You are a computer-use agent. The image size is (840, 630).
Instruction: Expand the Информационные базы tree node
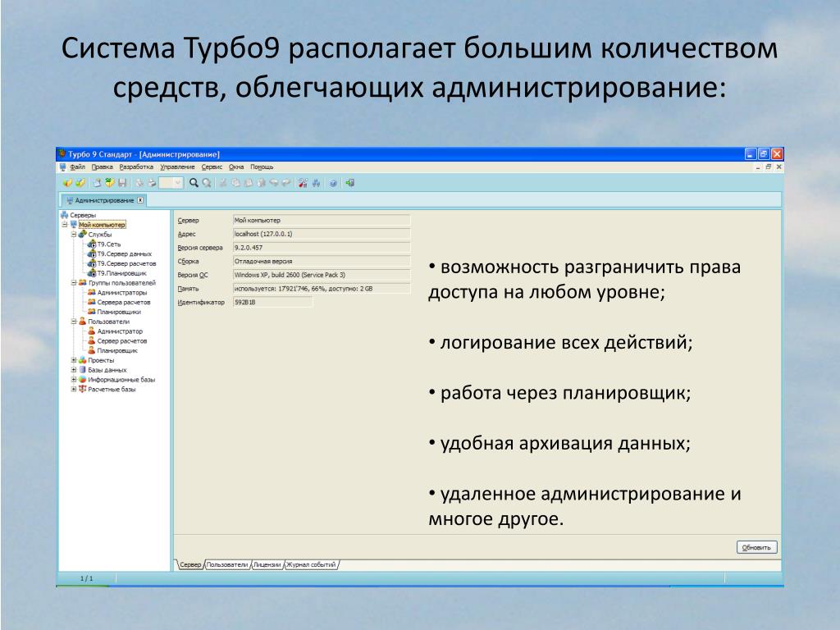point(74,379)
